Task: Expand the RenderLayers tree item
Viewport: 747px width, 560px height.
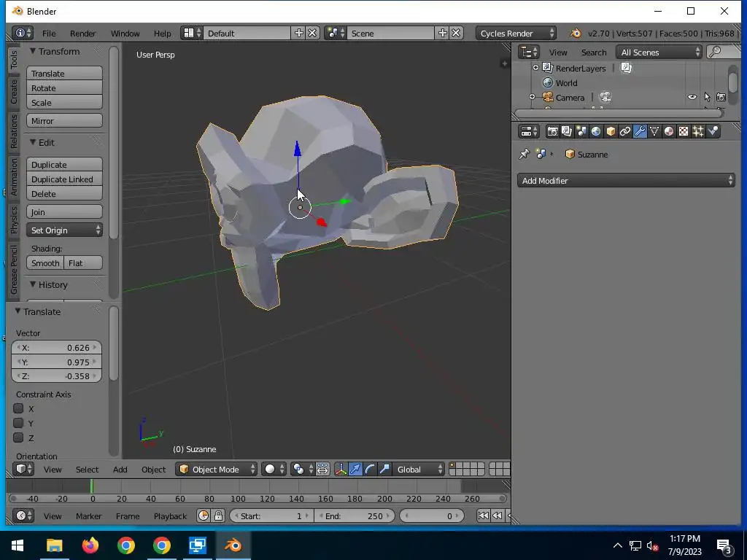Action: (535, 68)
